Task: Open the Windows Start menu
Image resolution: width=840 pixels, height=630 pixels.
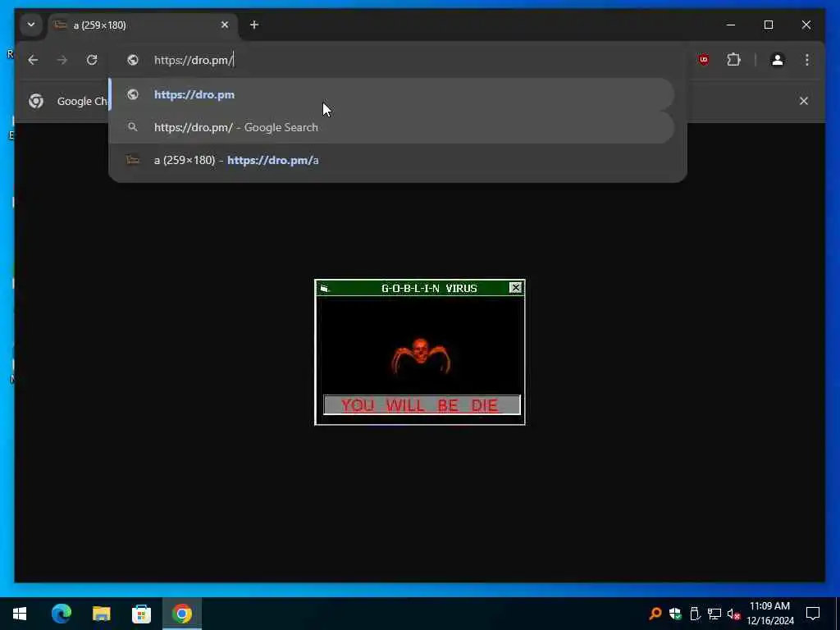Action: click(20, 614)
